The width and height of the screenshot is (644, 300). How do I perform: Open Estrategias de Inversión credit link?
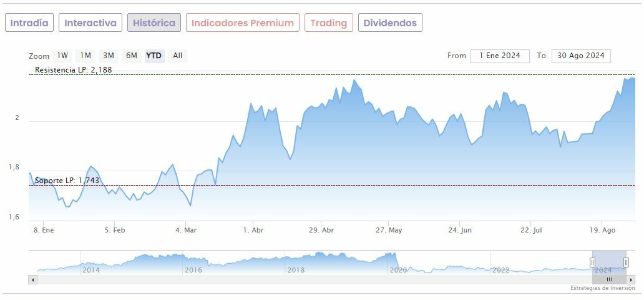[x=602, y=288]
